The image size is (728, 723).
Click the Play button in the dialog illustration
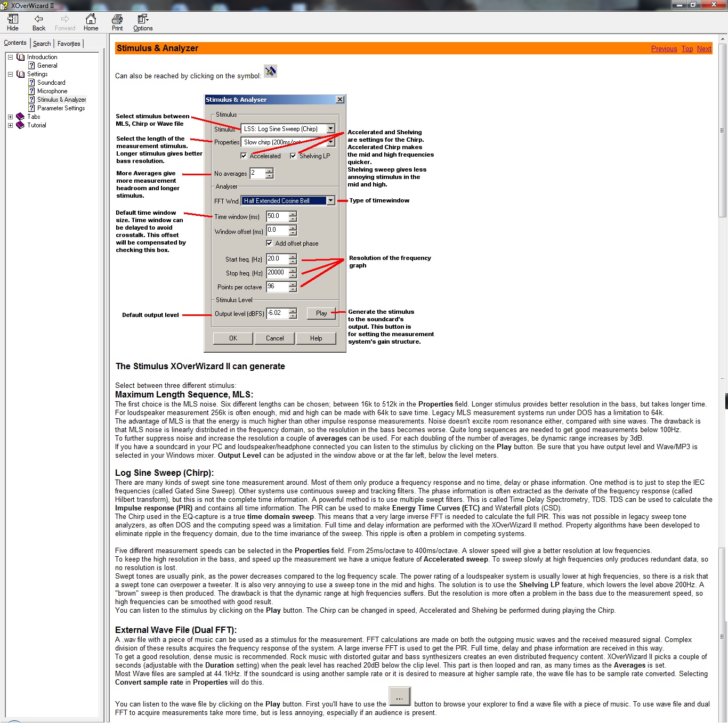click(x=321, y=313)
